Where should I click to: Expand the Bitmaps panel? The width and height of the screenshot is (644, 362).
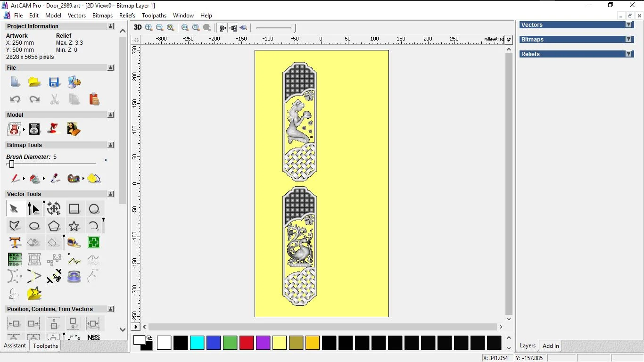(x=628, y=40)
